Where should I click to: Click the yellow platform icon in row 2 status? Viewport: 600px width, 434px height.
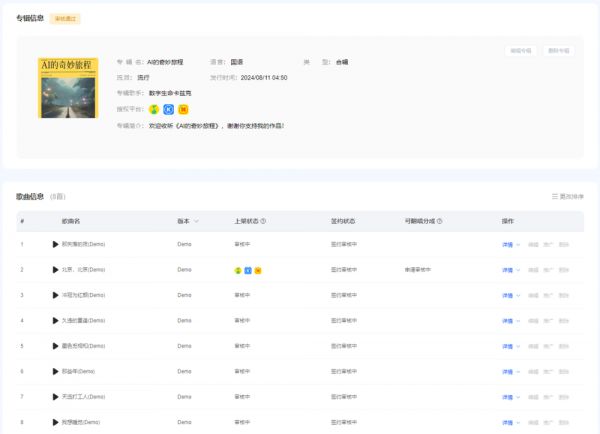[x=259, y=270]
